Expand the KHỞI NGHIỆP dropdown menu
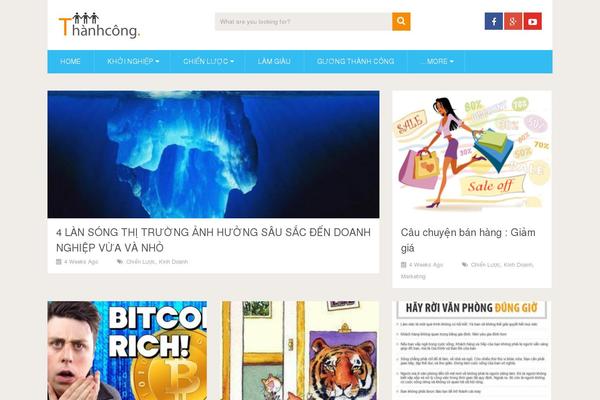Image resolution: width=600 pixels, height=400 pixels. (x=133, y=61)
